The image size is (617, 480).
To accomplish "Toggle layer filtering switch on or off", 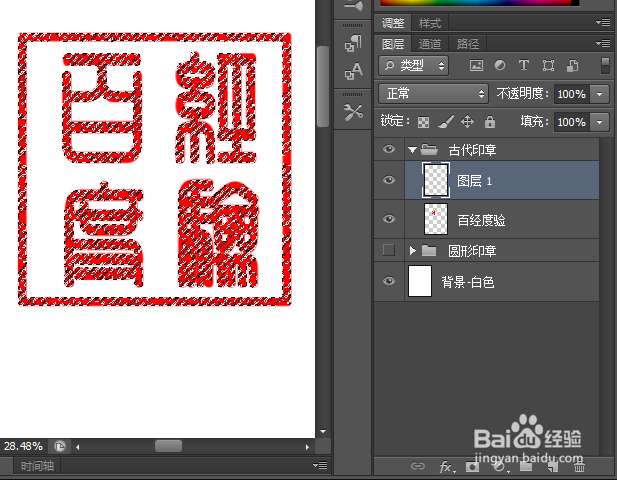I will point(606,65).
